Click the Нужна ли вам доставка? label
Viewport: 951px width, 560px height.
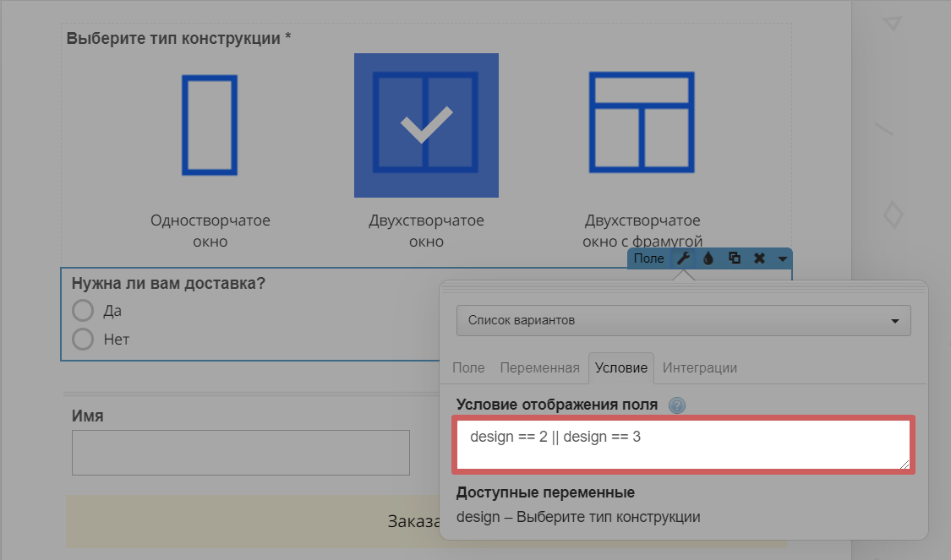[168, 283]
